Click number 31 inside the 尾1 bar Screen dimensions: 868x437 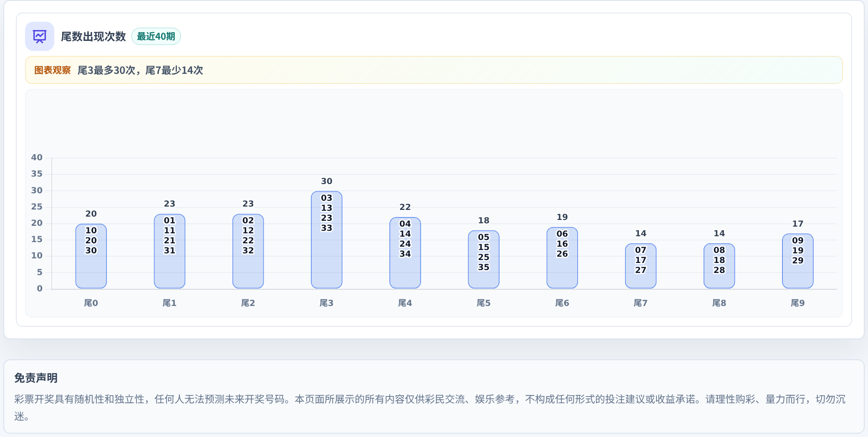[169, 250]
